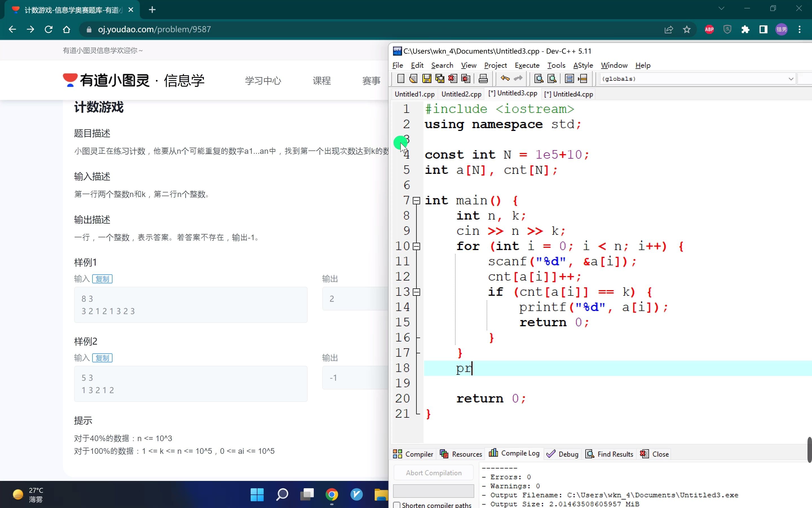
Task: Collapse the for loop fold at line 10
Action: click(416, 246)
